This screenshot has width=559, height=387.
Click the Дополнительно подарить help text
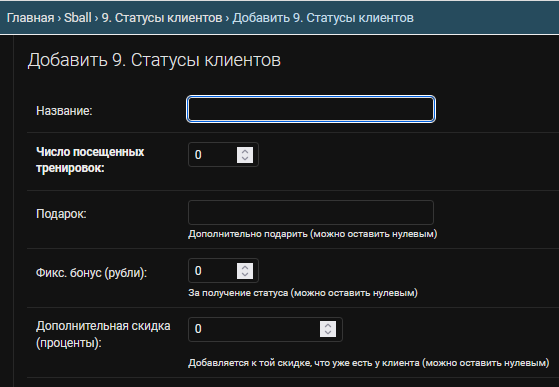click(313, 234)
